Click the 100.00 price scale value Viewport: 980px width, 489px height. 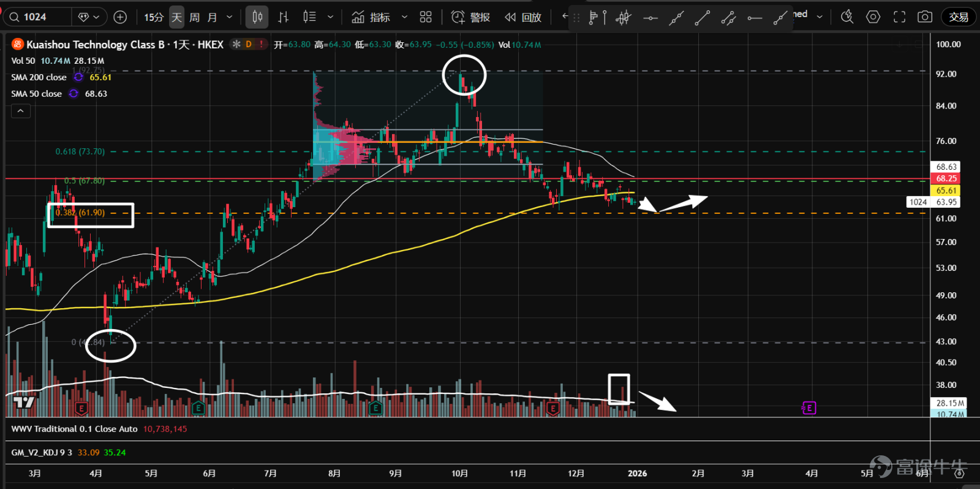click(x=948, y=44)
